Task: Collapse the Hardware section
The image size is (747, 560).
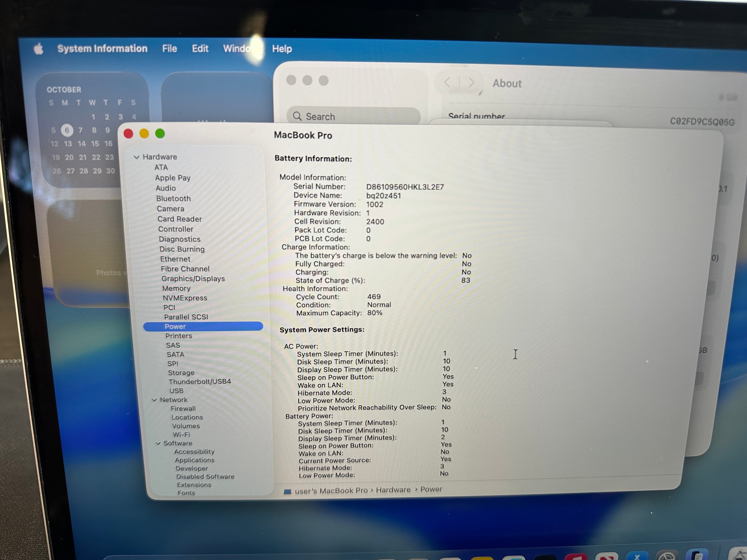Action: pos(136,157)
